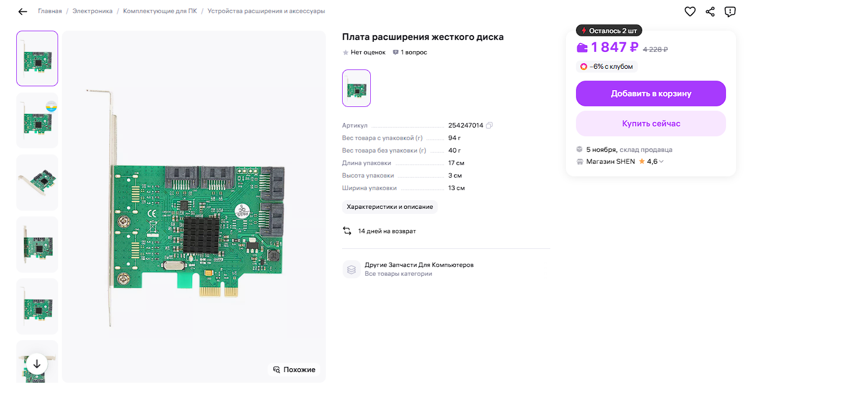Click the category stack icon
Screen dimensions: 868x409
tap(351, 270)
